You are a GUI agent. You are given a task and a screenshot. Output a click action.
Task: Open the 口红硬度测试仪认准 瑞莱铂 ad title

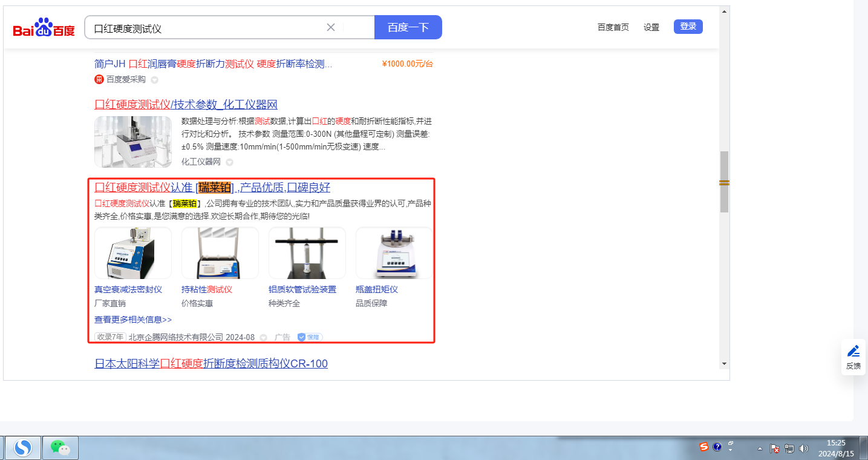tap(212, 188)
